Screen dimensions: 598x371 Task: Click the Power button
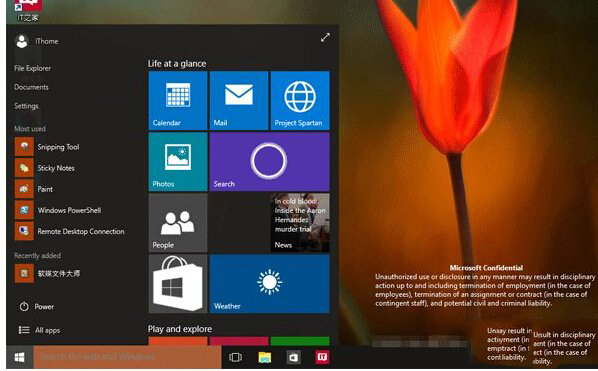(x=37, y=307)
